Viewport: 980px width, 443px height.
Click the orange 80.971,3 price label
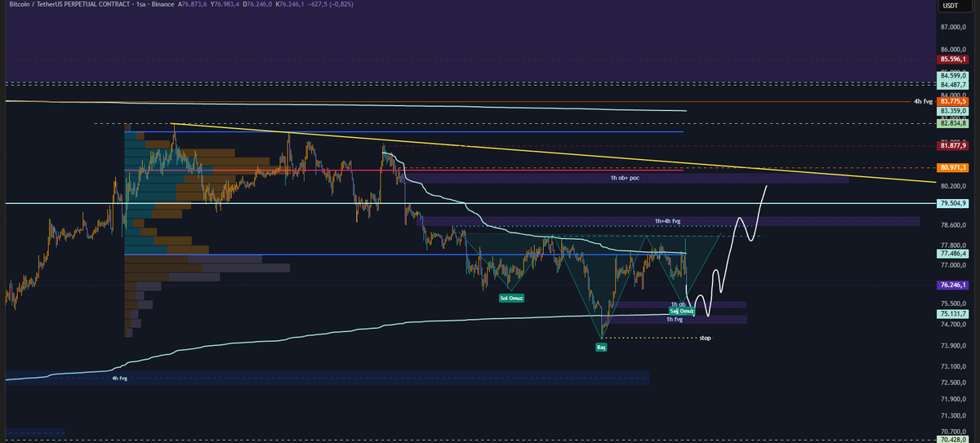click(953, 167)
